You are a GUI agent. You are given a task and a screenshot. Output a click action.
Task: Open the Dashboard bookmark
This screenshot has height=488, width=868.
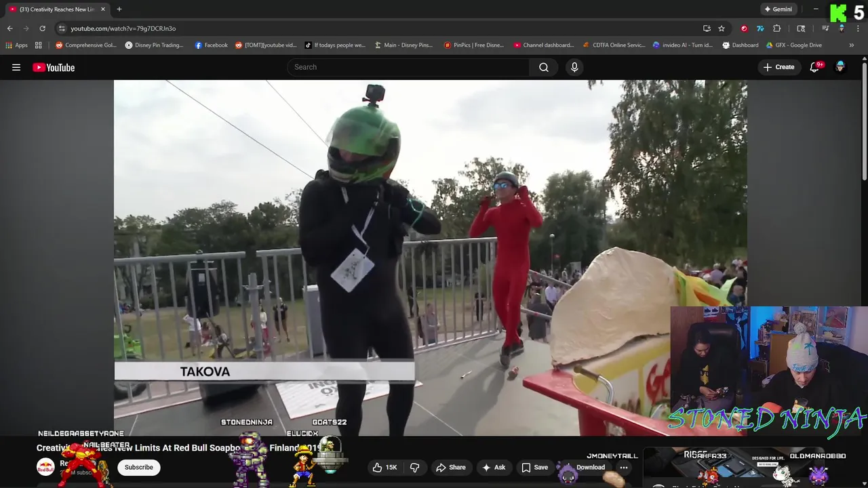pyautogui.click(x=741, y=45)
